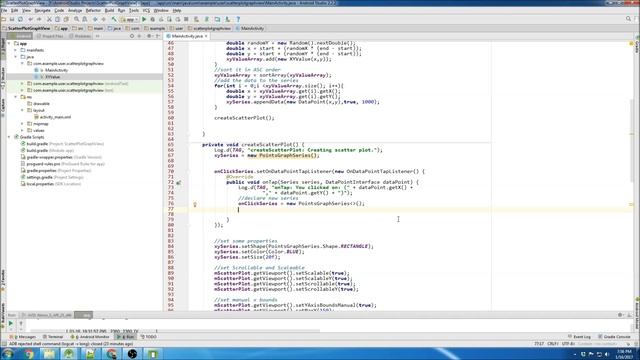Click the Redo arrow icon
The height and width of the screenshot is (360, 640).
(x=39, y=19)
